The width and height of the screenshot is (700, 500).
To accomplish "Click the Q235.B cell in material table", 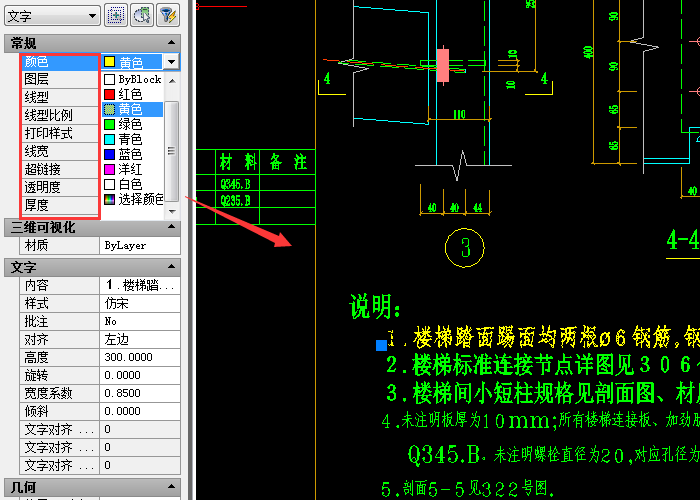I will tap(237, 200).
